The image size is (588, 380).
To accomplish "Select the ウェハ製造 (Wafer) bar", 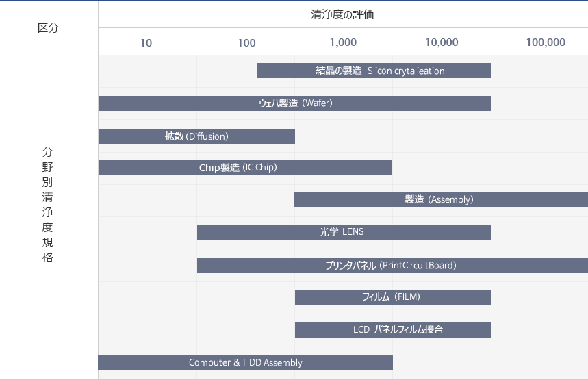I will coord(294,103).
